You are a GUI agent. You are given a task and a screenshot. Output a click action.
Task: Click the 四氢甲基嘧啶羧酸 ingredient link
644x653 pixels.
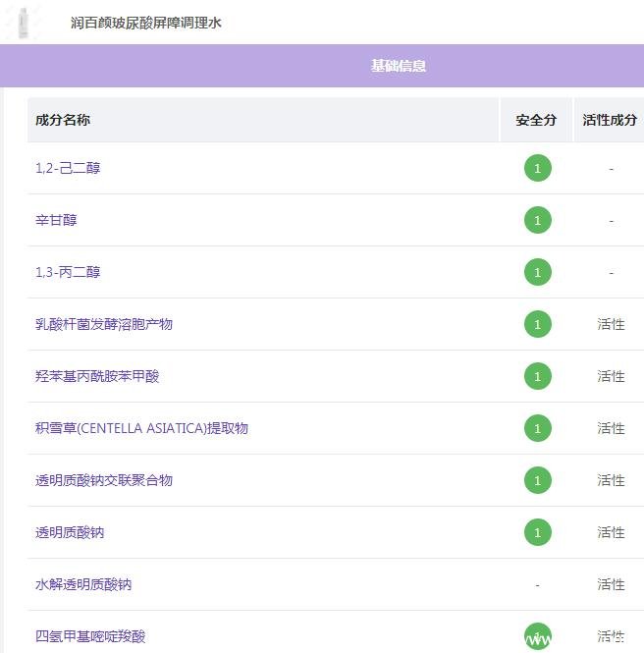90,636
